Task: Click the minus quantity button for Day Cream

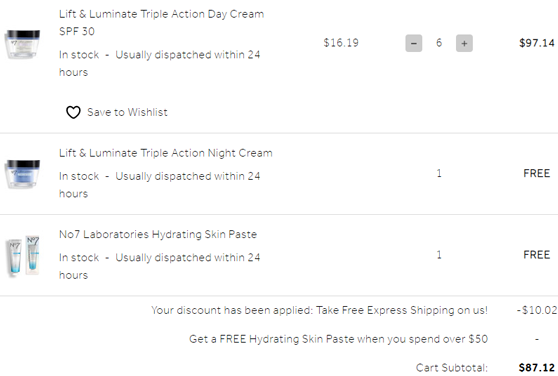Action: (414, 43)
